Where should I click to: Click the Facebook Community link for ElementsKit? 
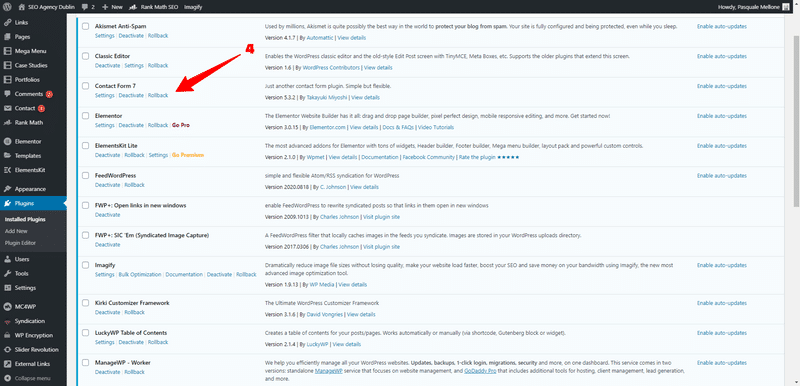click(x=429, y=157)
